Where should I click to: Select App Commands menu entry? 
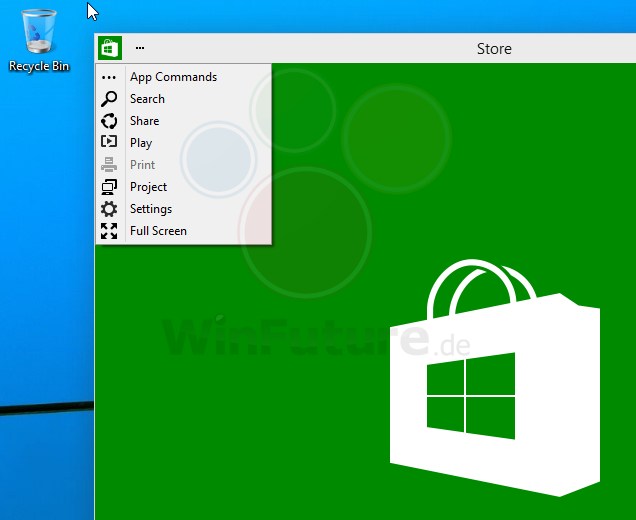[184, 77]
